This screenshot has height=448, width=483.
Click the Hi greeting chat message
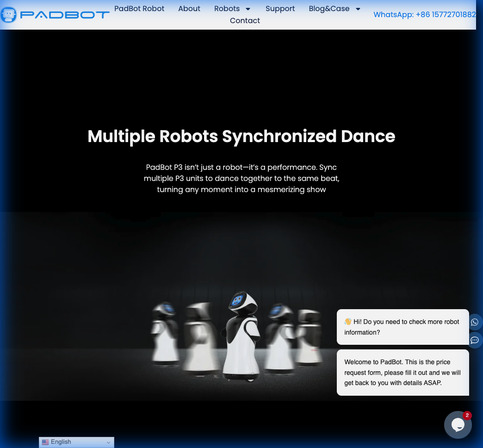pyautogui.click(x=402, y=327)
